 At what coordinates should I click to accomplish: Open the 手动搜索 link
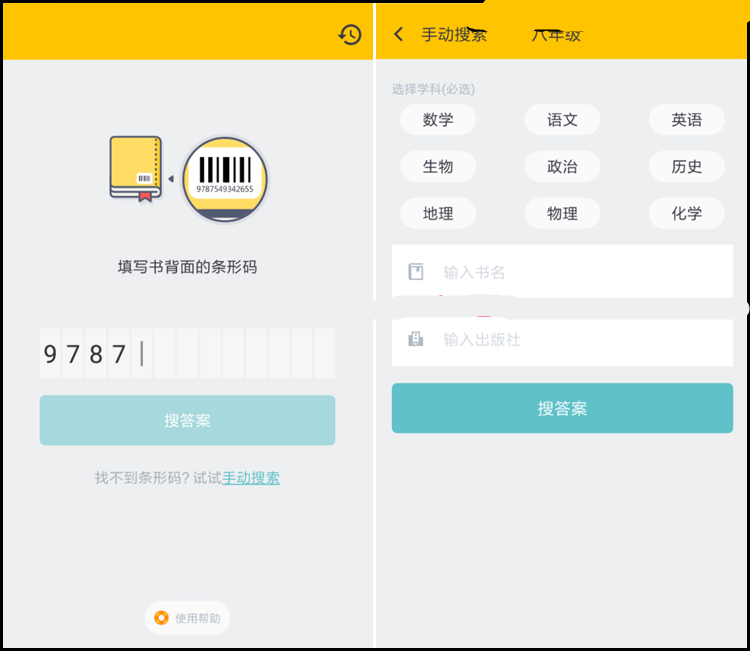pos(251,477)
